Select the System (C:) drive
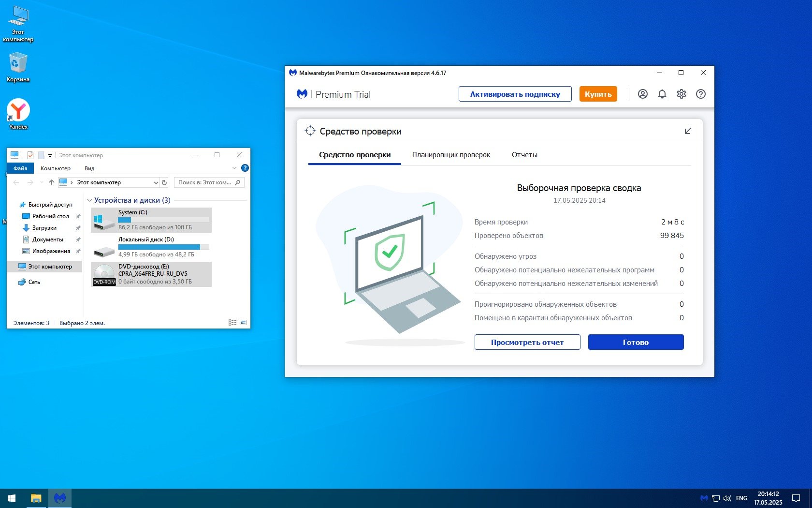Viewport: 812px width, 508px height. (151, 220)
